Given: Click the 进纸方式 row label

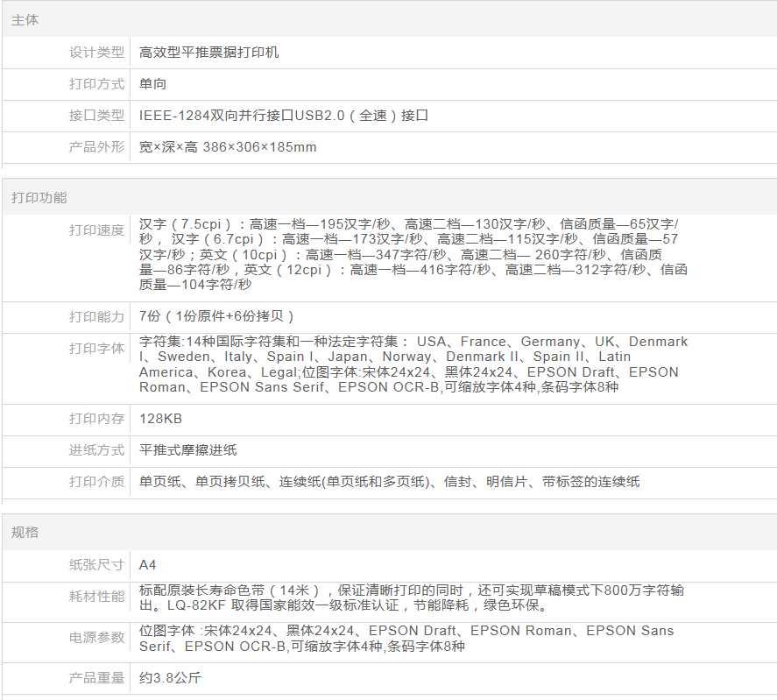Looking at the screenshot, I should pyautogui.click(x=96, y=450).
